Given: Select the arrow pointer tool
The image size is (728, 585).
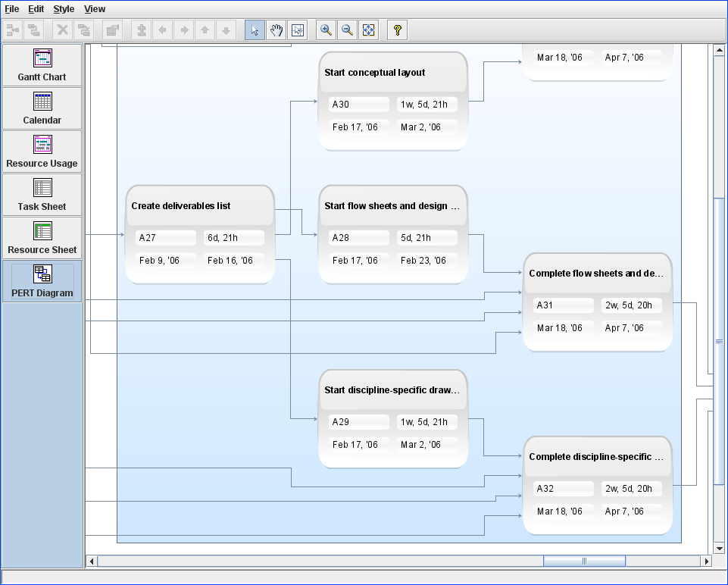Looking at the screenshot, I should click(x=255, y=30).
